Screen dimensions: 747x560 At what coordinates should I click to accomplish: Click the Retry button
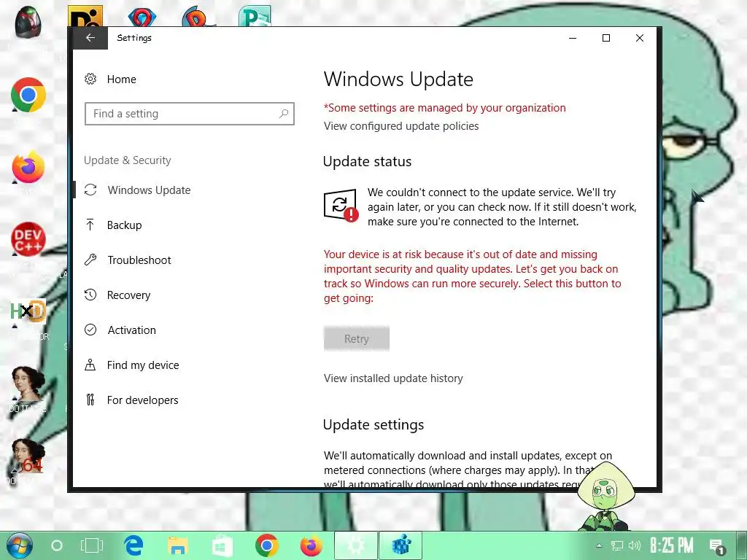click(x=356, y=338)
